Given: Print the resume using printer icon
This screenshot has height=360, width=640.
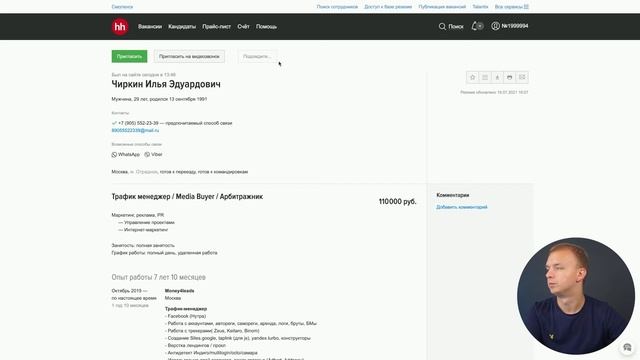Looking at the screenshot, I should coord(509,77).
